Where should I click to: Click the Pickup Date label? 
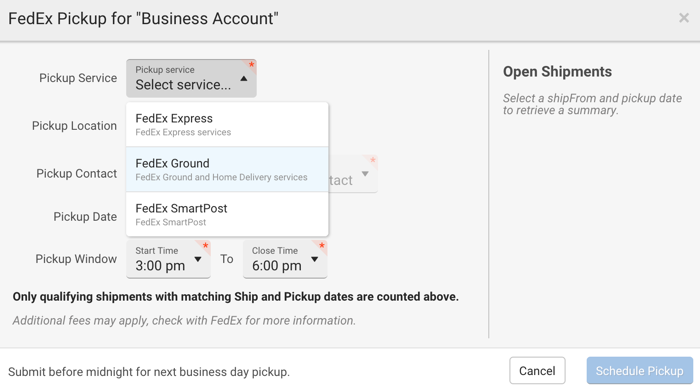point(85,217)
